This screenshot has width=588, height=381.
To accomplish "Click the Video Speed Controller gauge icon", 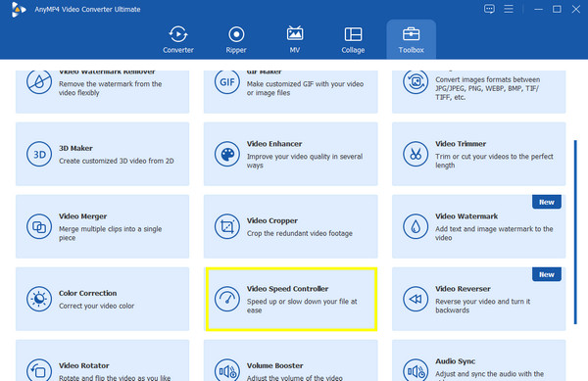I will (x=227, y=299).
